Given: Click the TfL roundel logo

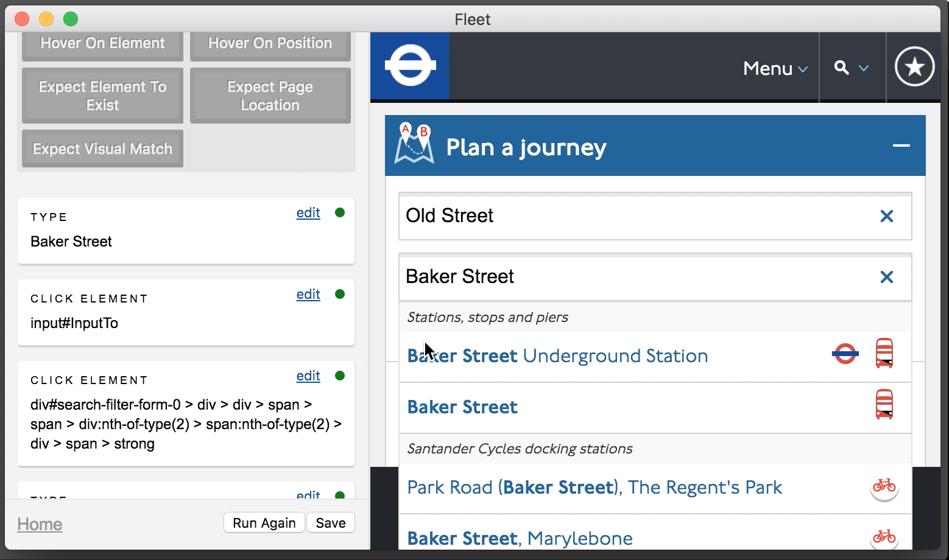Looking at the screenshot, I should coord(410,66).
